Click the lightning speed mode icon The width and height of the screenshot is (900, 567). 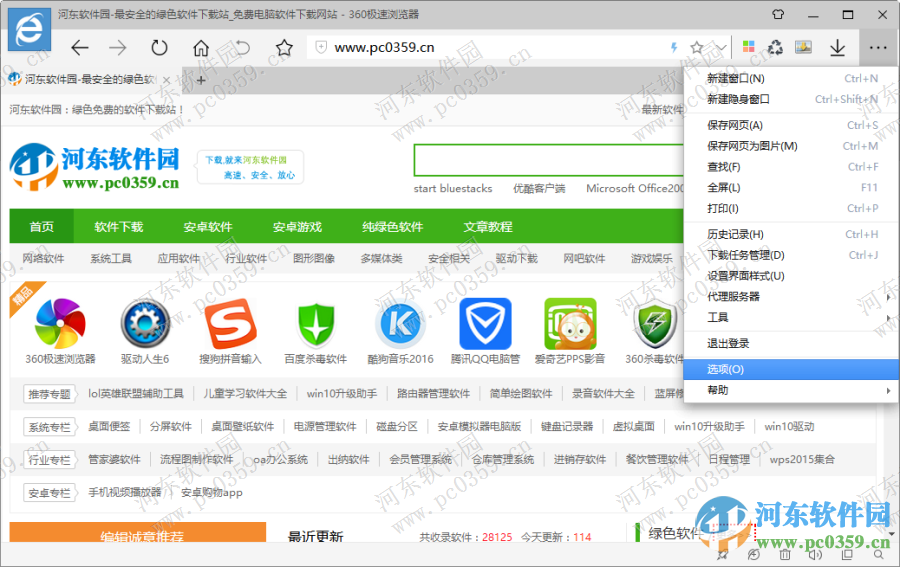pyautogui.click(x=674, y=47)
